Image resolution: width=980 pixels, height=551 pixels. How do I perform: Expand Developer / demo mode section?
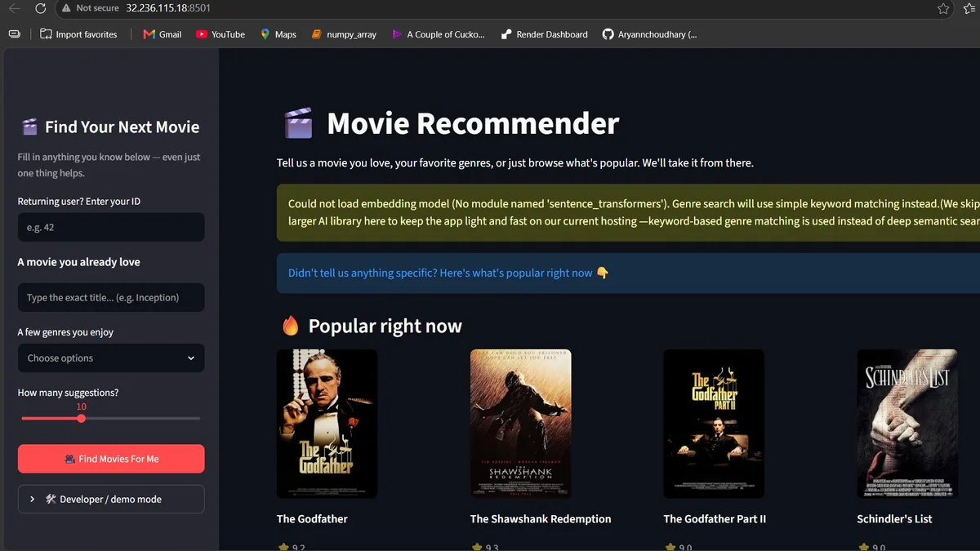click(111, 499)
